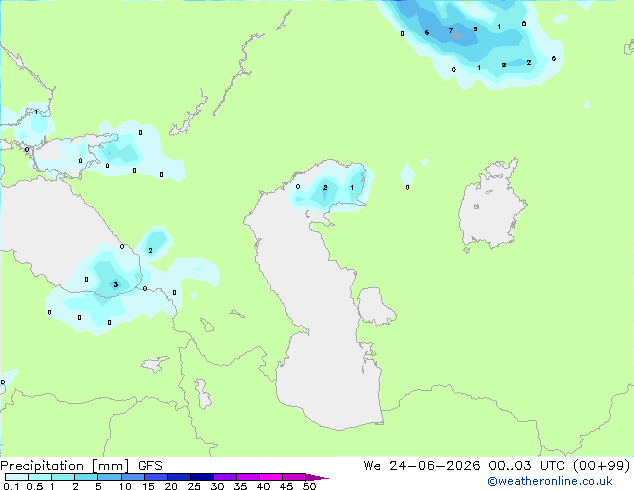
Task: Click the '0.1' legend scale label
Action: (x=11, y=486)
